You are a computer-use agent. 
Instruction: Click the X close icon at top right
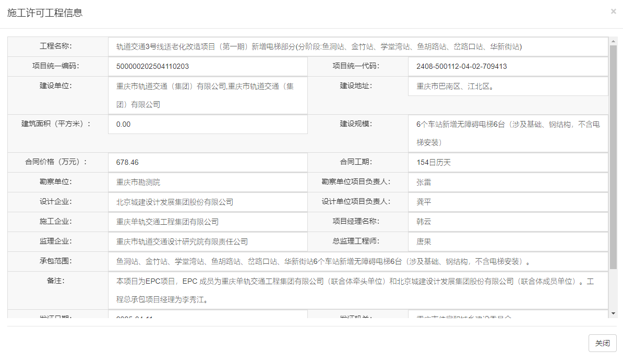click(x=614, y=11)
